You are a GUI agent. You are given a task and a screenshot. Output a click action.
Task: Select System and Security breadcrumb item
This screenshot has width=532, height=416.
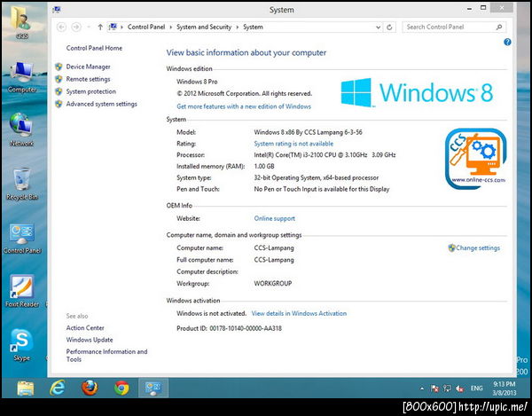tap(204, 27)
